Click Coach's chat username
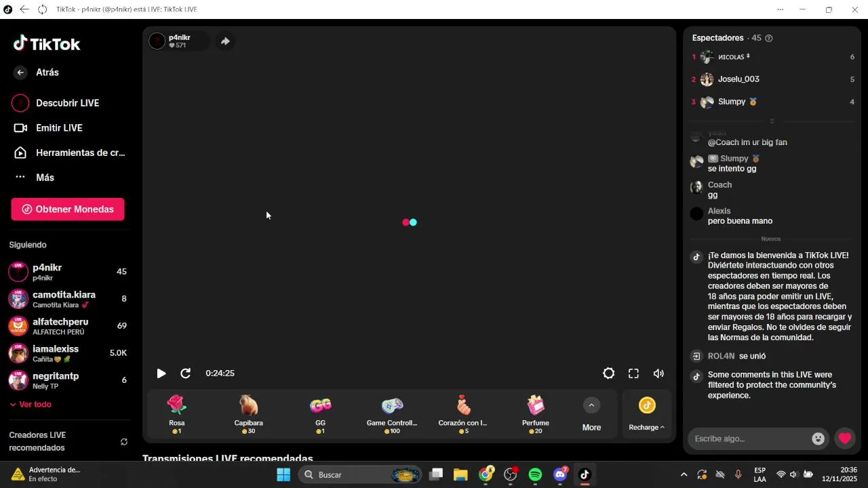Viewport: 868px width, 488px height. (719, 185)
